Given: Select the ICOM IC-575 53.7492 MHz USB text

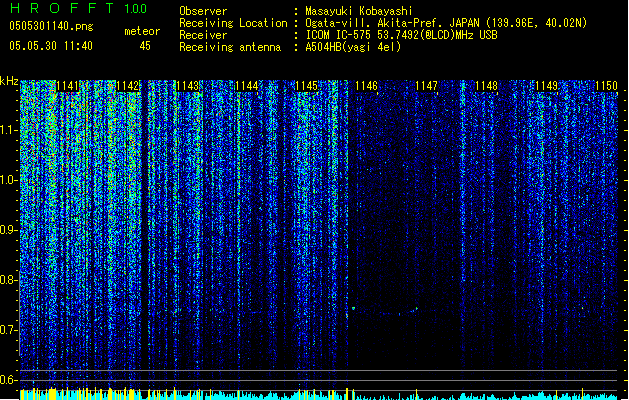Looking at the screenshot, I should point(402,35).
